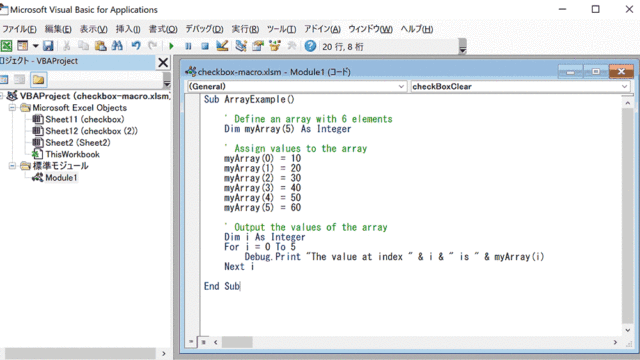
Task: Open toolbar options overflow arrow
Action: click(462, 46)
